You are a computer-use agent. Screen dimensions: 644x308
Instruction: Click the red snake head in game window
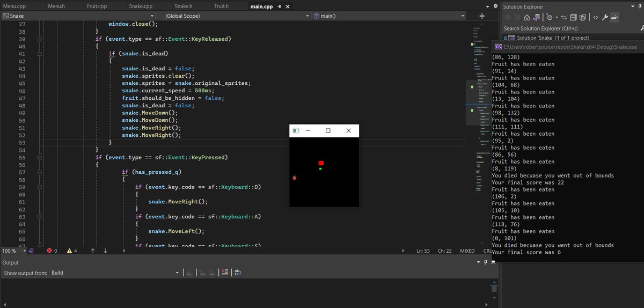[x=321, y=163]
